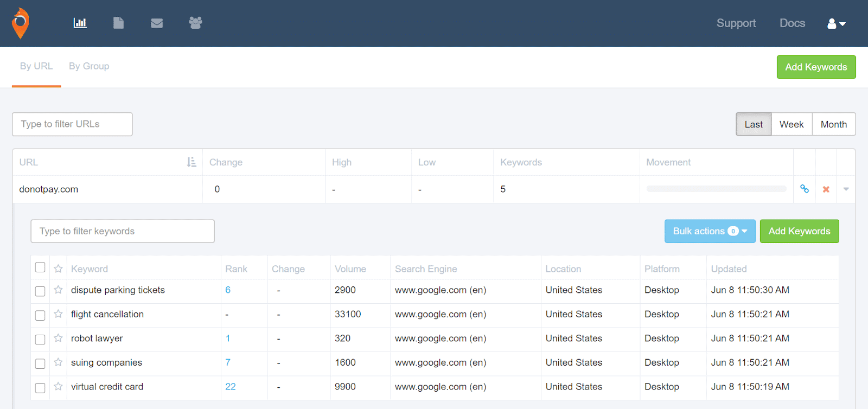Viewport: 868px width, 409px height.
Task: Sort by the Rank column header
Action: [x=236, y=269]
